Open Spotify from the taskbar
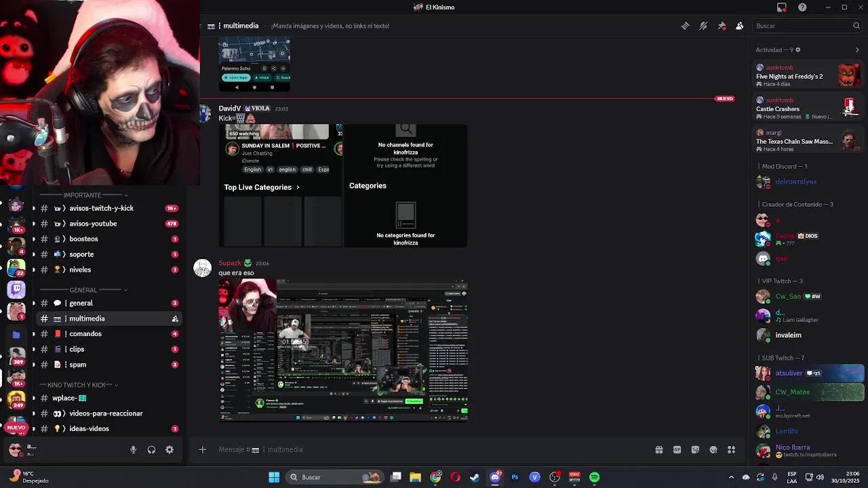 point(594,477)
